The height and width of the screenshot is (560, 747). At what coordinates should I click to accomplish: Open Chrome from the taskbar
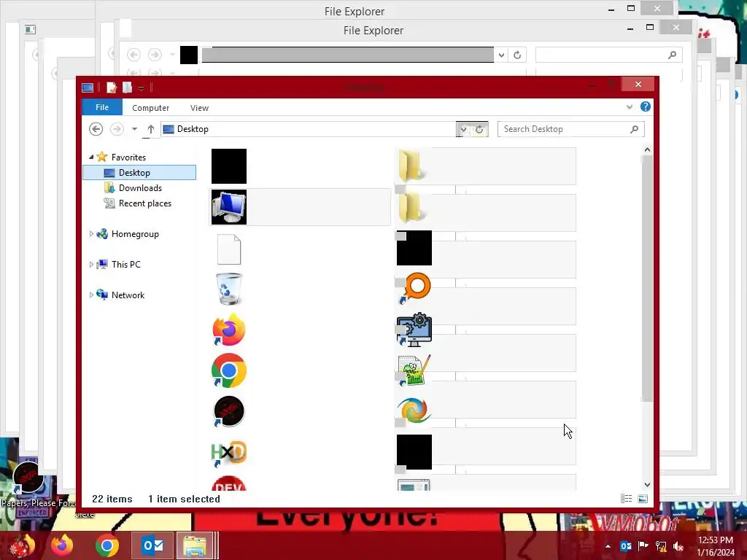click(x=107, y=545)
